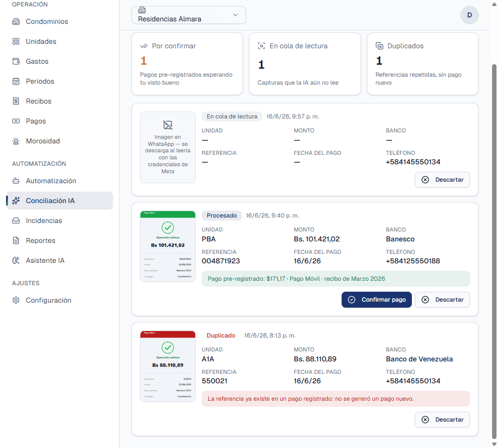Click the building icon in condominium selector

pyautogui.click(x=142, y=10)
